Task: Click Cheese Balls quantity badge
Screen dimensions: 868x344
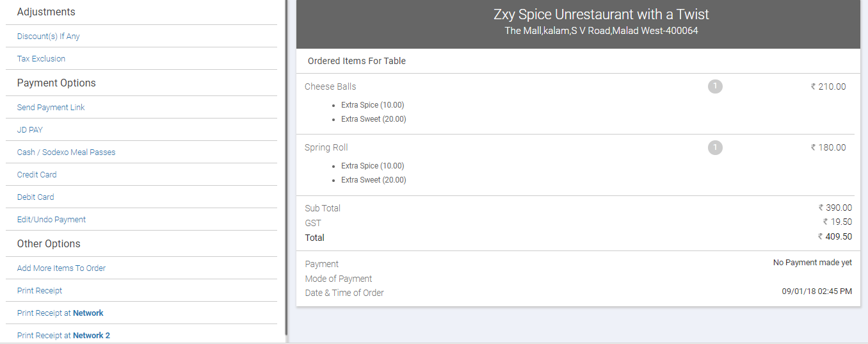Action: click(715, 86)
